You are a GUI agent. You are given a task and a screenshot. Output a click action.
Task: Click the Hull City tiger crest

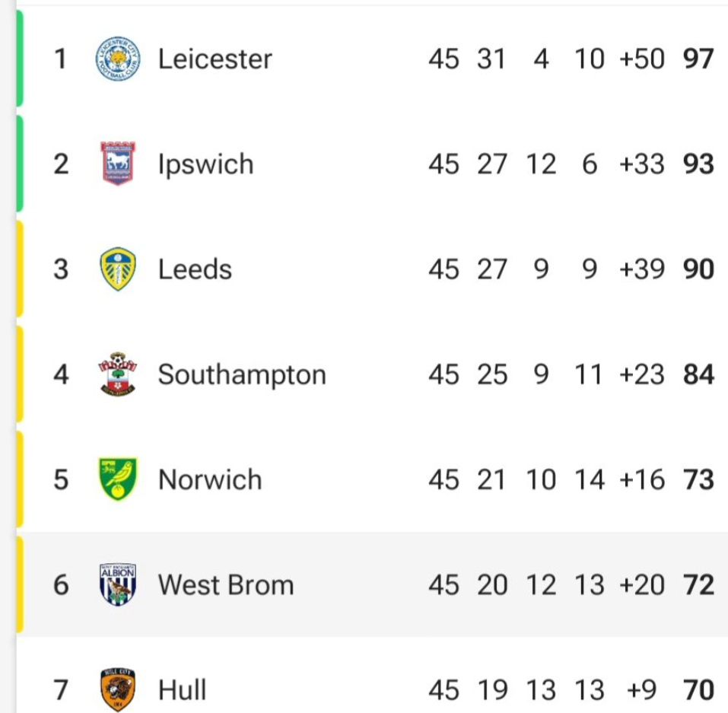point(118,689)
